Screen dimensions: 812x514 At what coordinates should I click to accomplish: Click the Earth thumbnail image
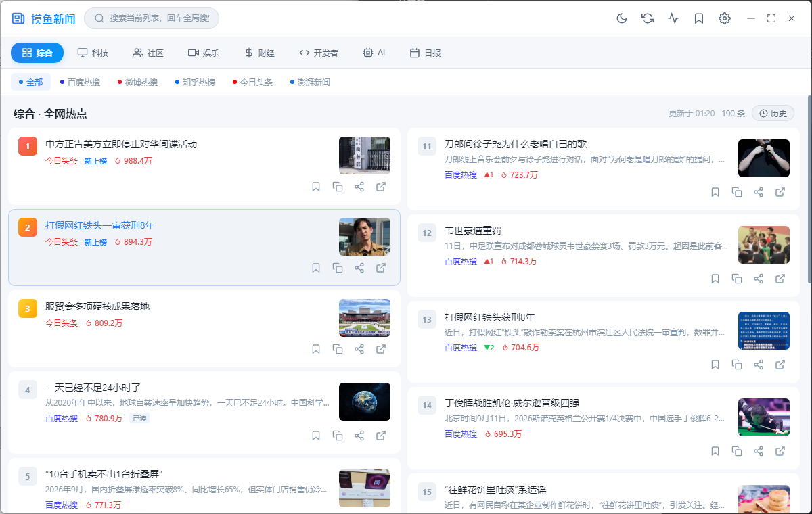365,402
